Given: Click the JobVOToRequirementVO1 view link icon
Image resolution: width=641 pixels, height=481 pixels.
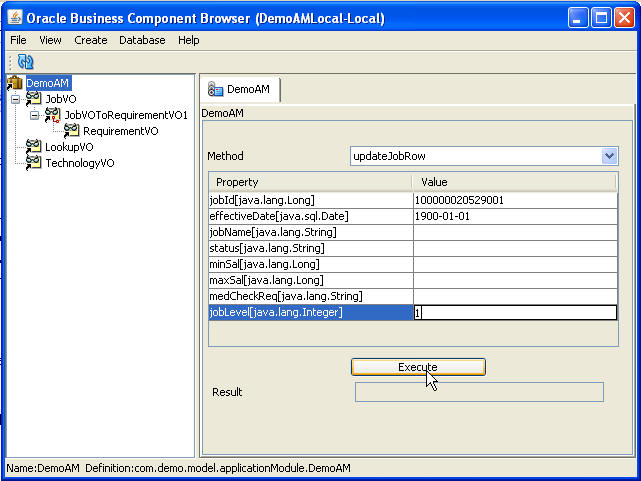Looking at the screenshot, I should pyautogui.click(x=52, y=115).
